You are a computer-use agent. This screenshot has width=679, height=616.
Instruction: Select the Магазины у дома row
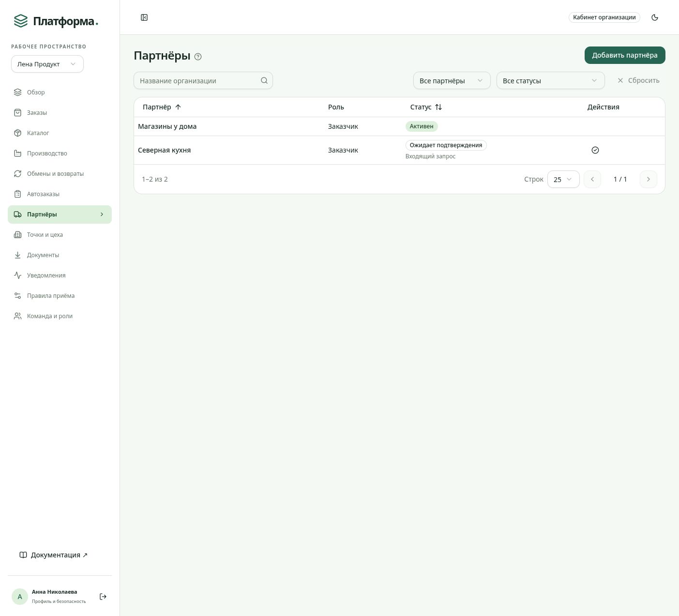(x=399, y=126)
